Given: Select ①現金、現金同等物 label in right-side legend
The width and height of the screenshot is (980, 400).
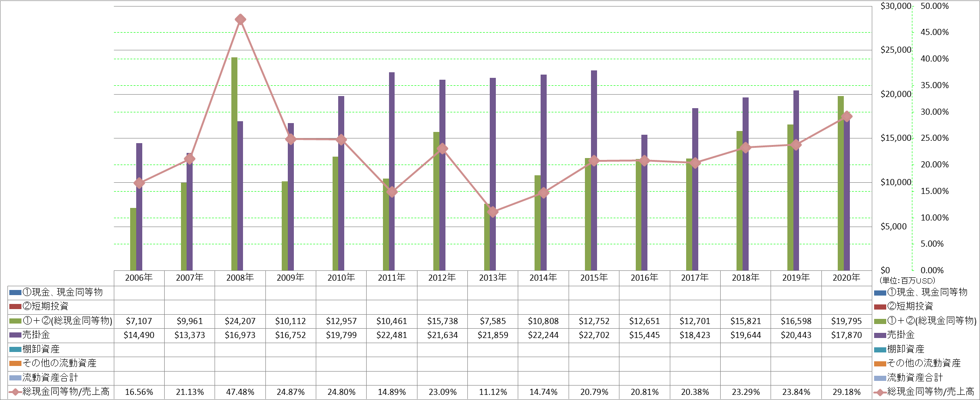Looking at the screenshot, I should 927,292.
